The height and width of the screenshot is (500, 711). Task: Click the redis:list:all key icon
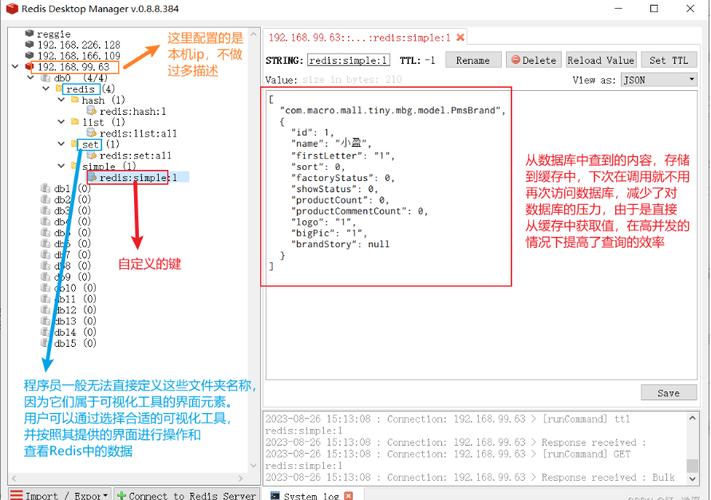[x=91, y=133]
